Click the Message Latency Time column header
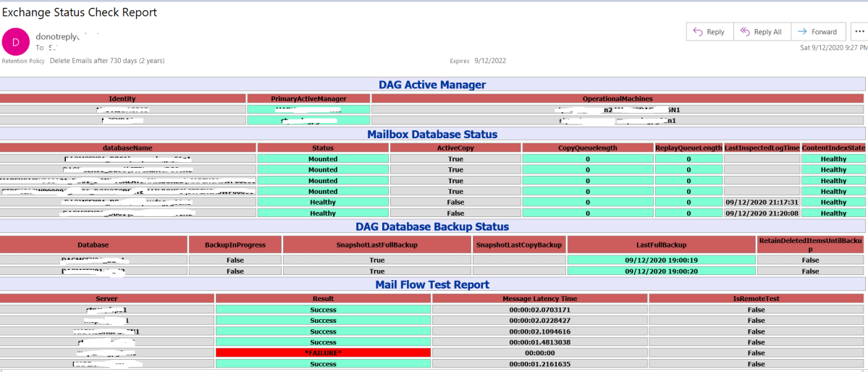This screenshot has height=372, width=868. click(539, 298)
